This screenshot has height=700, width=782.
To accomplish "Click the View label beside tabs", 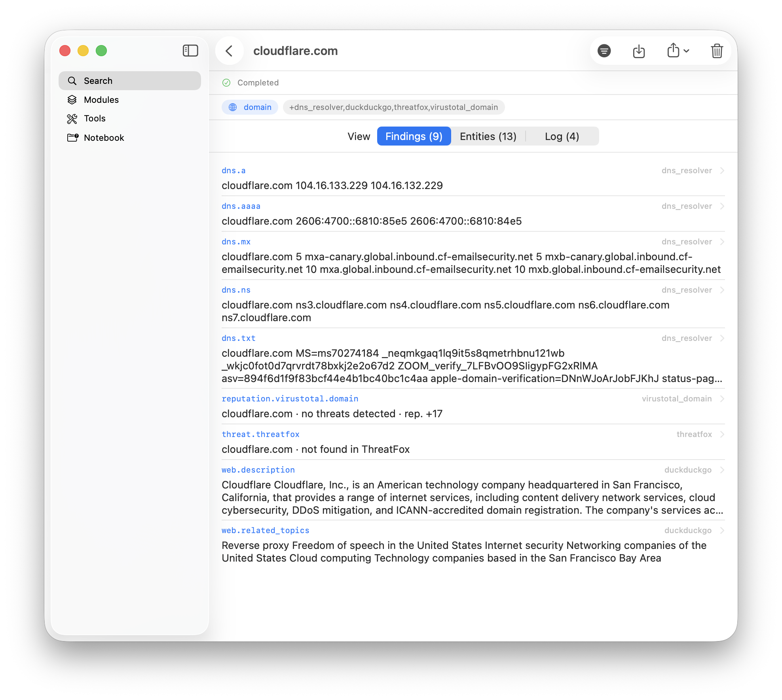I will (359, 136).
